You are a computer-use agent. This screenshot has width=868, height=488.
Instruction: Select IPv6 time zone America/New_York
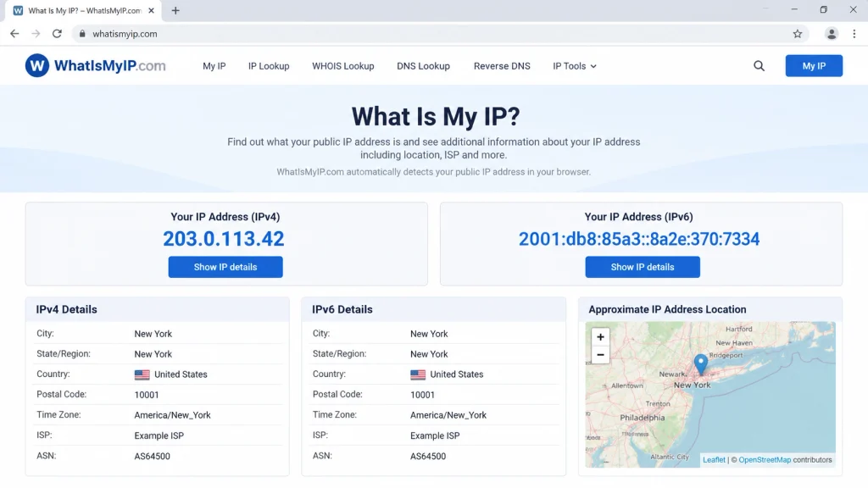coord(448,415)
